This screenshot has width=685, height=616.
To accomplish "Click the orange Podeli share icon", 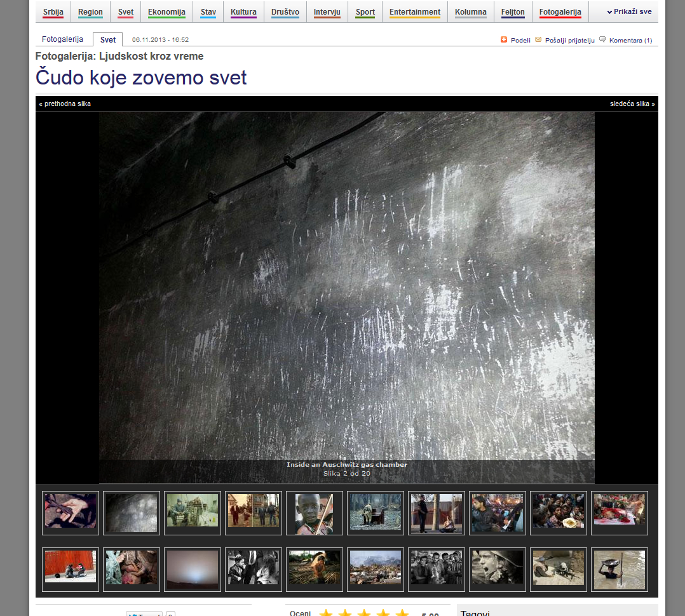I will (504, 40).
